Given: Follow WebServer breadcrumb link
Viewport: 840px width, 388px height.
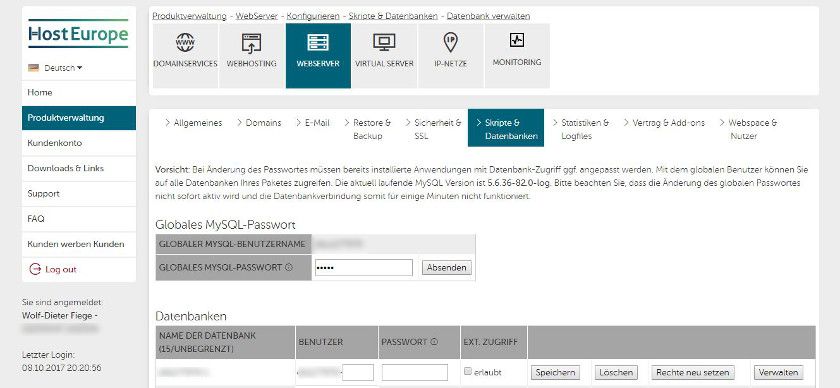Looking at the screenshot, I should [x=257, y=16].
